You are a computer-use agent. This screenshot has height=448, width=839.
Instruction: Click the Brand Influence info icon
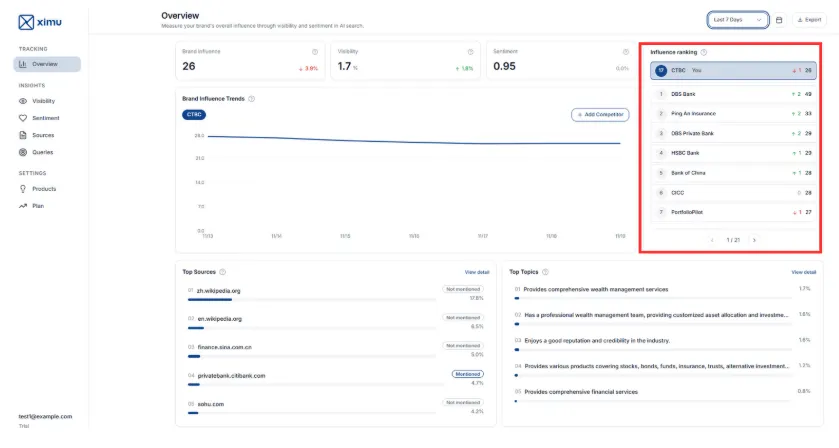pos(315,51)
